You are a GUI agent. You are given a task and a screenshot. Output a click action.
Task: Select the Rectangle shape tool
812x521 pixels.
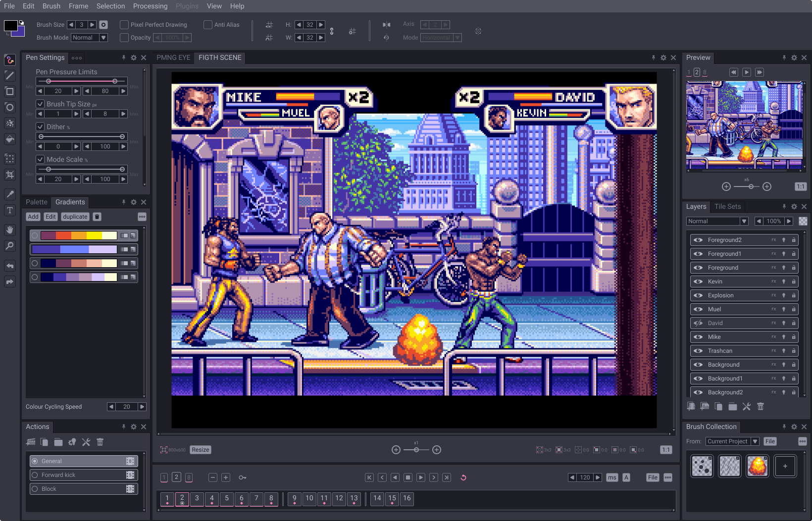click(x=10, y=92)
